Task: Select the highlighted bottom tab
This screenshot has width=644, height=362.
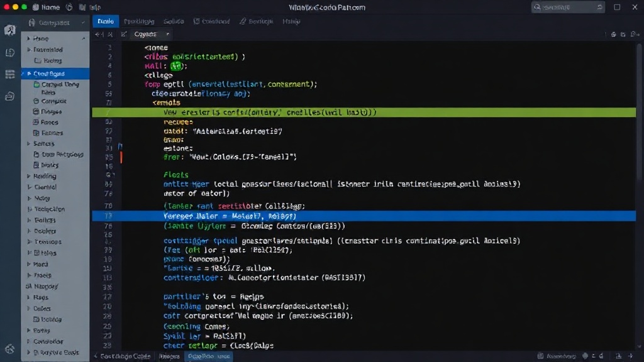Action: (209, 356)
